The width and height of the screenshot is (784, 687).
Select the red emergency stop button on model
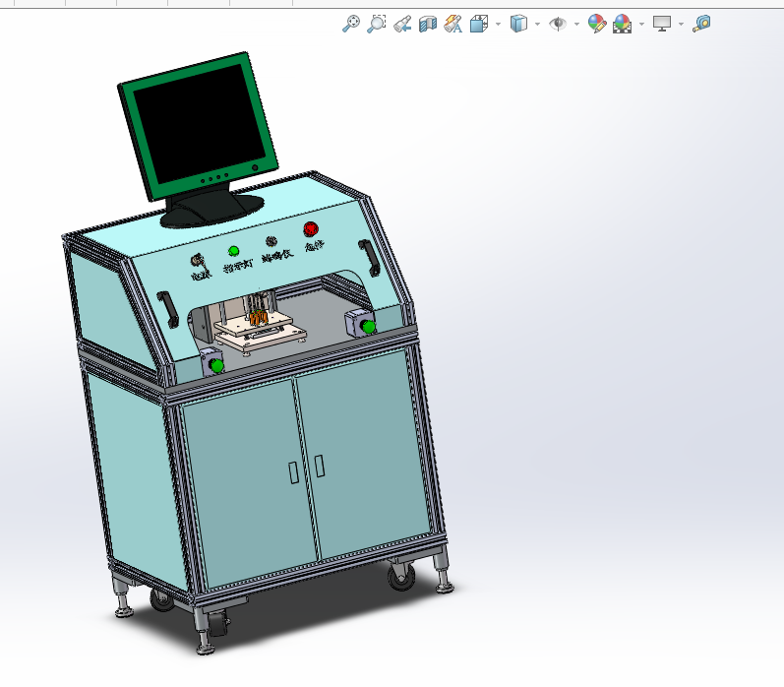click(311, 230)
